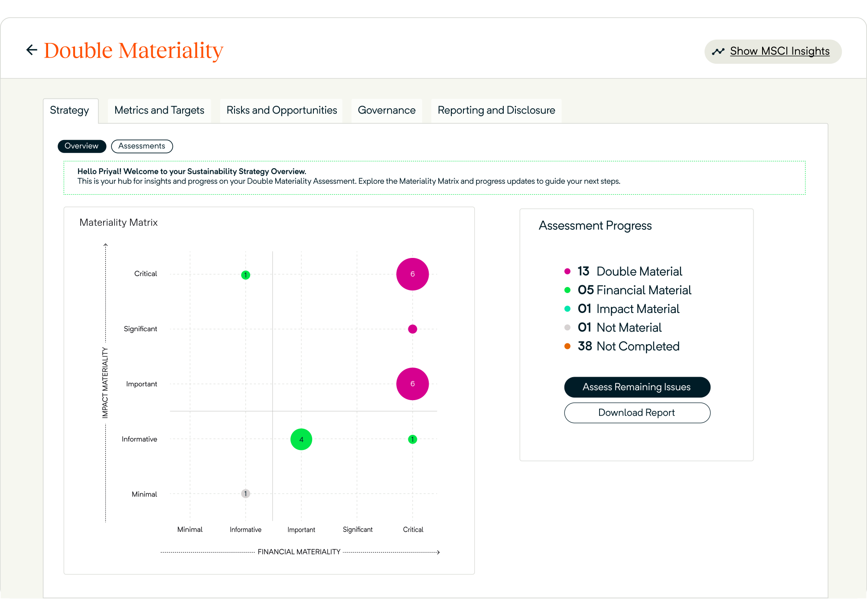Click the orange Not Completed legend dot

(x=567, y=346)
